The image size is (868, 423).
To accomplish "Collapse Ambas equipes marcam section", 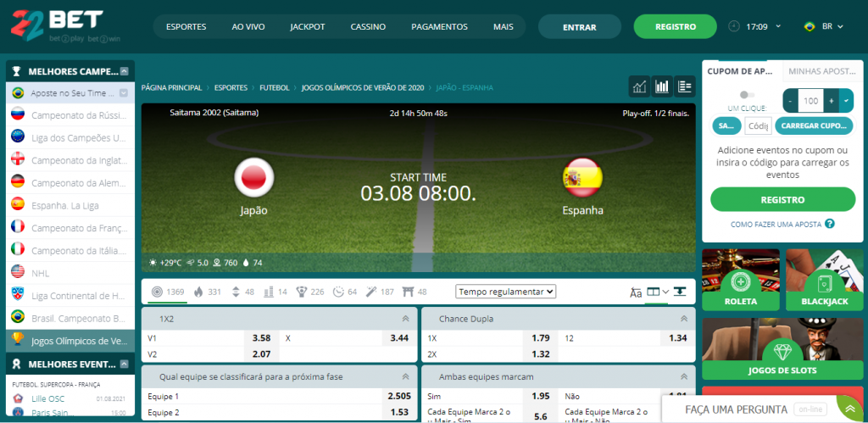I will (x=684, y=376).
